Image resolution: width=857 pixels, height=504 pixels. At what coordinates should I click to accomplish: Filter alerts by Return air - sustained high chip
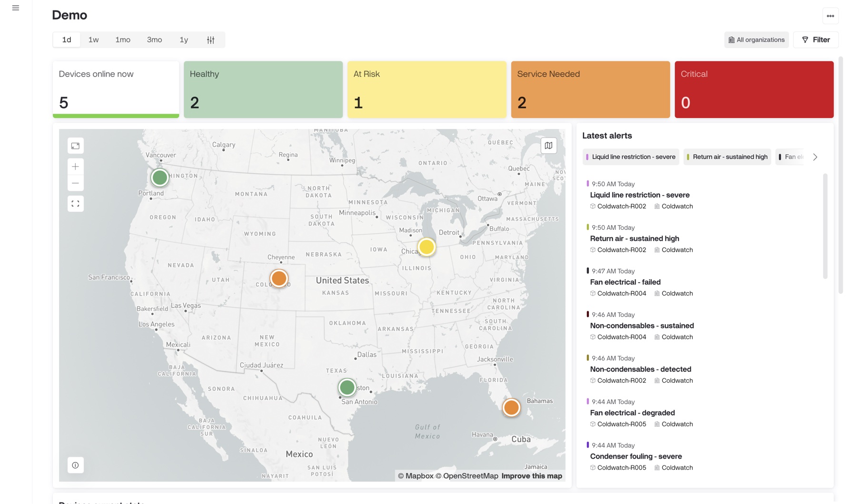click(727, 157)
